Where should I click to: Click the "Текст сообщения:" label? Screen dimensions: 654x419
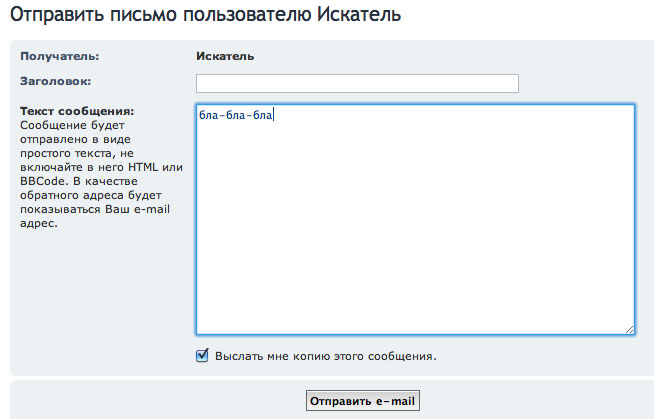(x=76, y=111)
